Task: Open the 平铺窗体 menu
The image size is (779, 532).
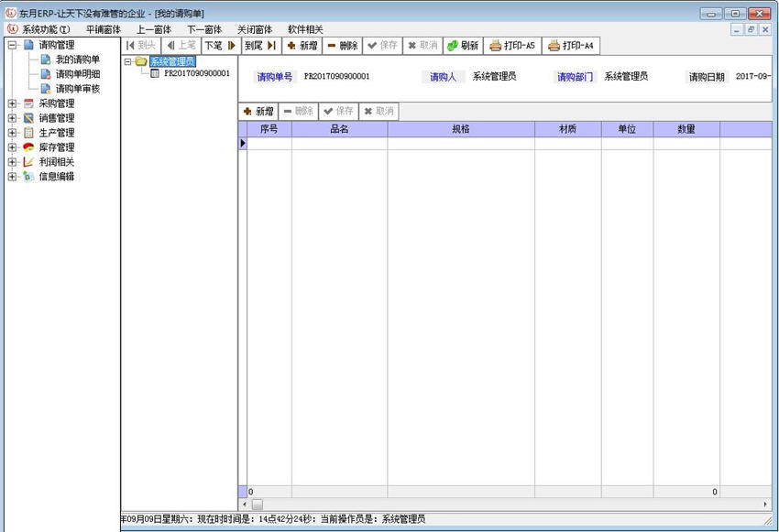Action: (x=104, y=29)
